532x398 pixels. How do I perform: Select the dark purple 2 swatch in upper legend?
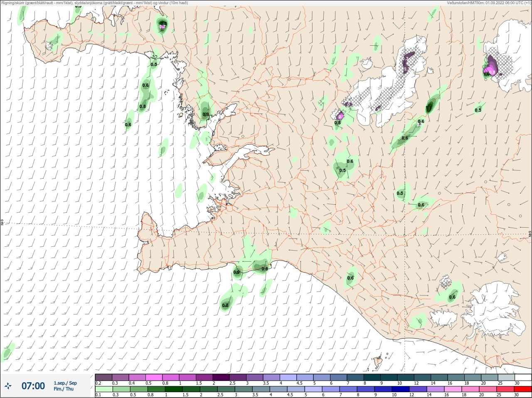(x=221, y=377)
